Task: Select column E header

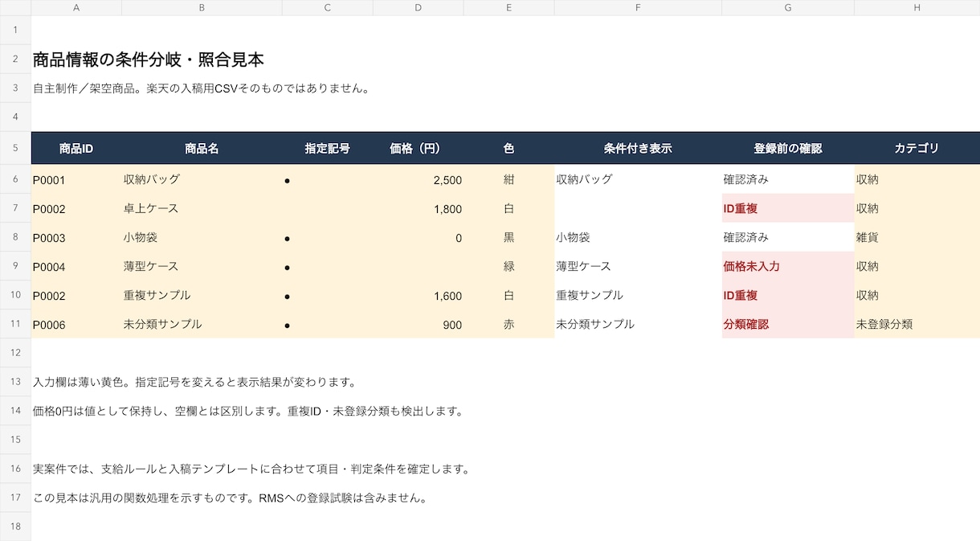Action: click(508, 7)
